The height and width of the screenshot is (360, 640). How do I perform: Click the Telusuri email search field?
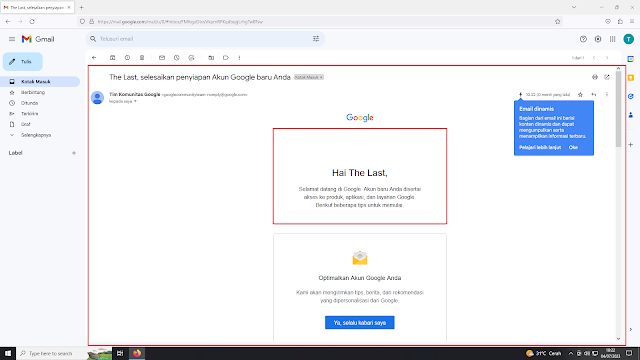[204, 39]
